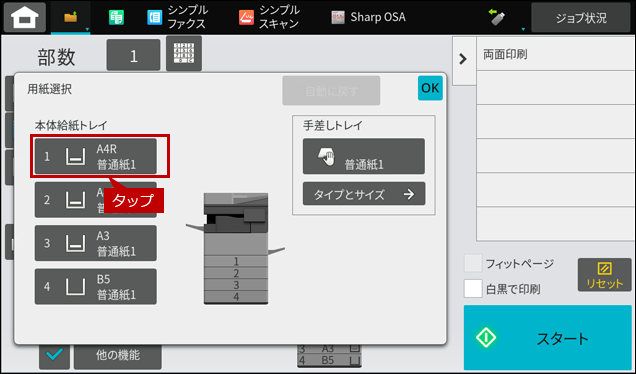The width and height of the screenshot is (636, 374).
Task: Start printing with スタート
Action: click(x=548, y=337)
